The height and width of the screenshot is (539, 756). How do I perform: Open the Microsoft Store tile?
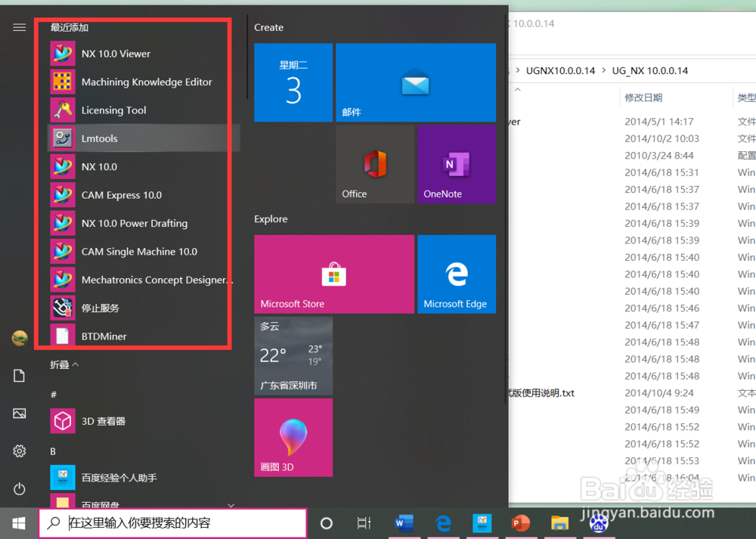point(334,274)
